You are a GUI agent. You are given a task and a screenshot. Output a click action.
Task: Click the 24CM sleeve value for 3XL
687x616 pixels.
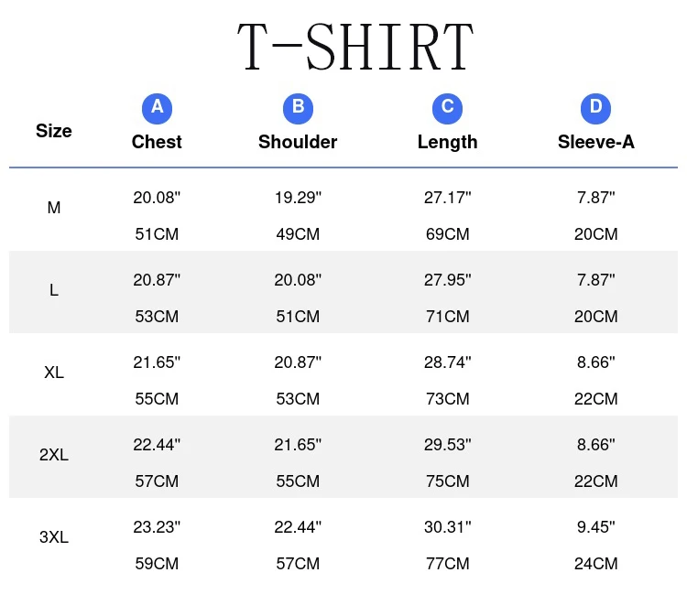click(595, 564)
